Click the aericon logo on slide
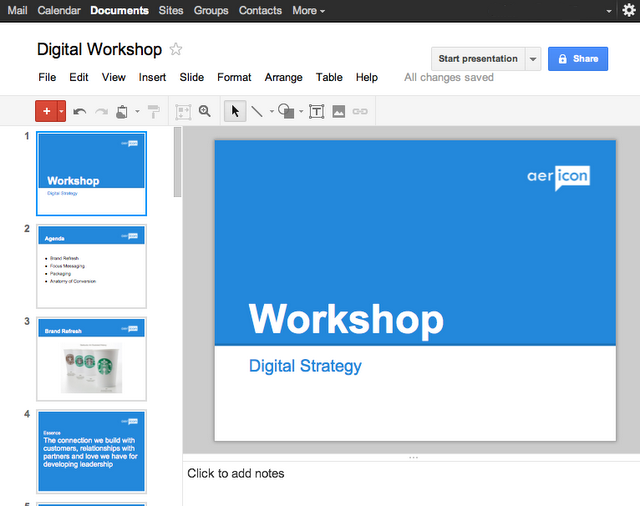The width and height of the screenshot is (640, 506). (x=558, y=178)
